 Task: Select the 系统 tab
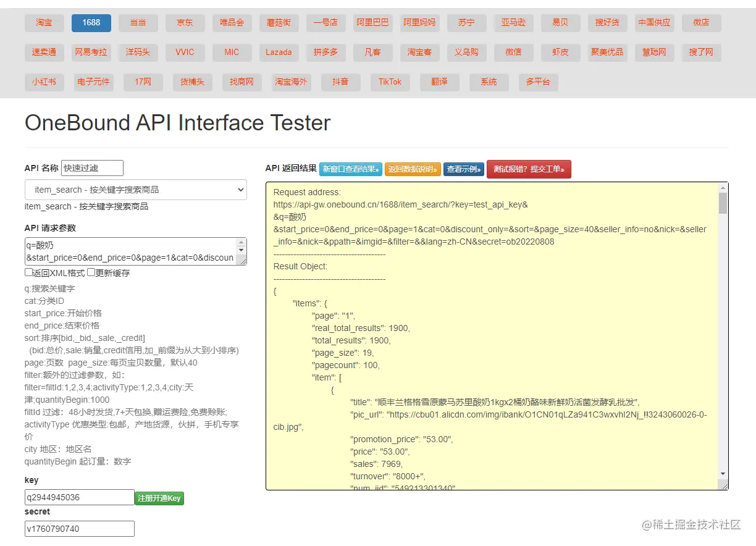pyautogui.click(x=489, y=82)
